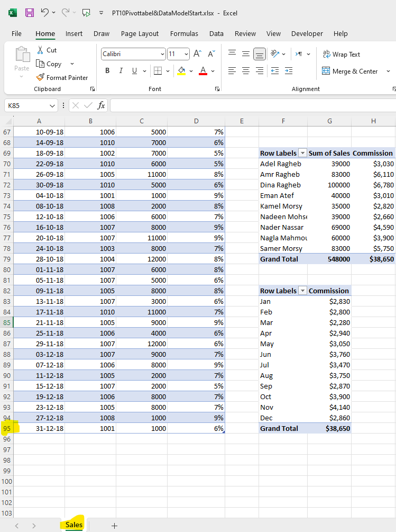Screen dimensions: 396x532
Task: Toggle Wrap Text on the cell
Action: [341, 55]
